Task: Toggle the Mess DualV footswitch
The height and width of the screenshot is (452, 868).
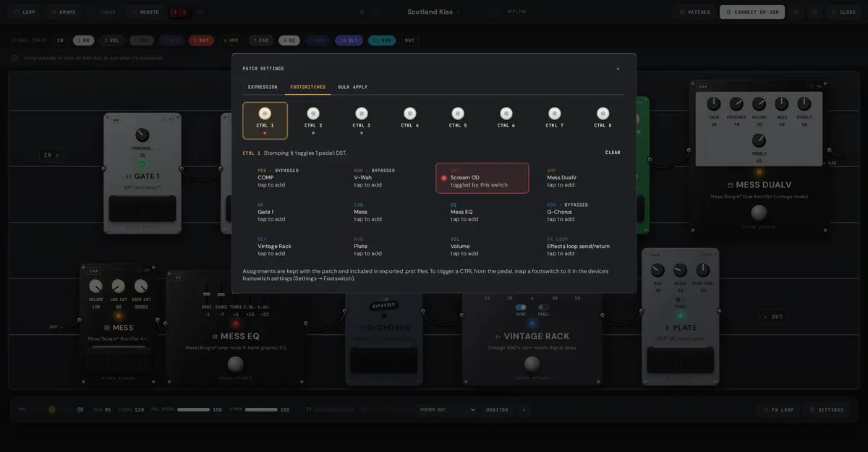Action: click(759, 213)
